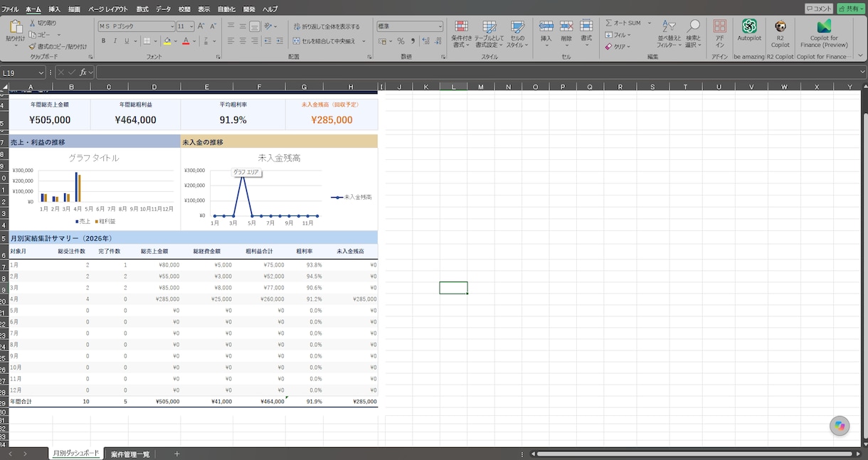Switch to the Insert (挿入) ribbon tab
The height and width of the screenshot is (460, 868).
pyautogui.click(x=54, y=9)
